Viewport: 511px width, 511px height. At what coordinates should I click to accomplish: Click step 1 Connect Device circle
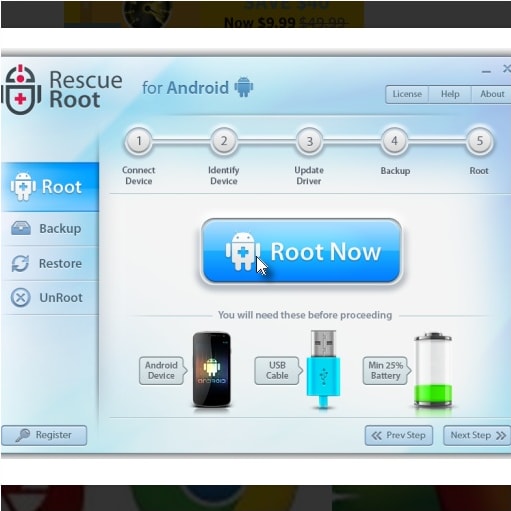click(139, 141)
